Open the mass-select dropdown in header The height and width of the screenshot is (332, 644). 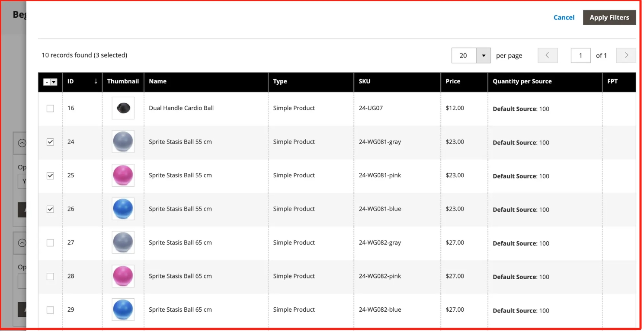pos(54,82)
